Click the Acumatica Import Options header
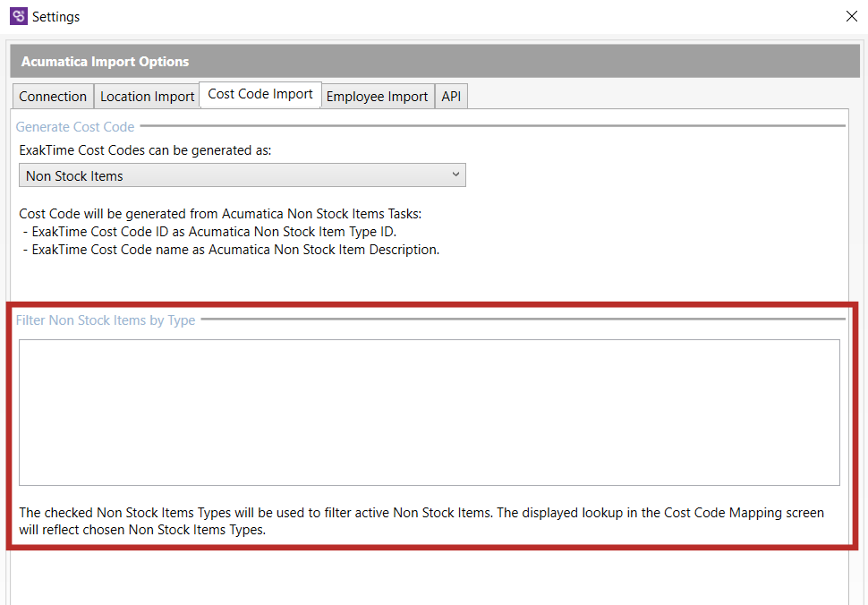Screen dimensions: 868x605 click(435, 62)
